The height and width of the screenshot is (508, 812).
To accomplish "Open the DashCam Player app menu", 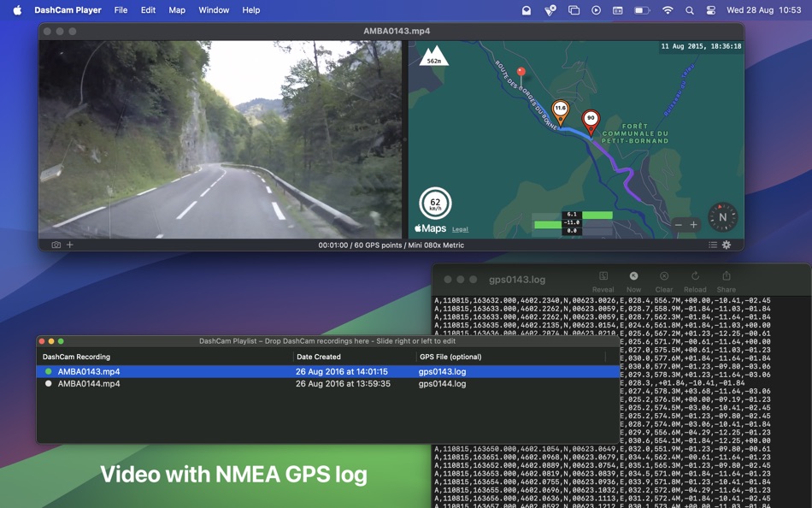I will [68, 10].
